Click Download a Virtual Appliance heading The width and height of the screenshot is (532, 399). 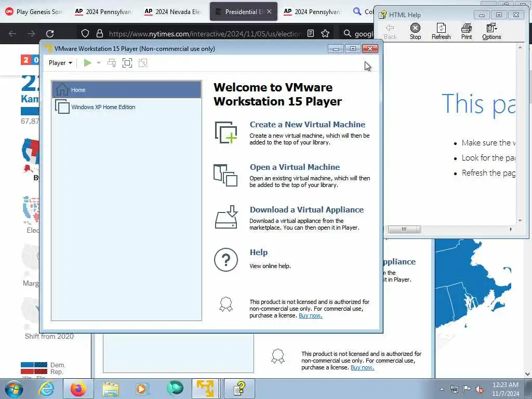coord(307,210)
